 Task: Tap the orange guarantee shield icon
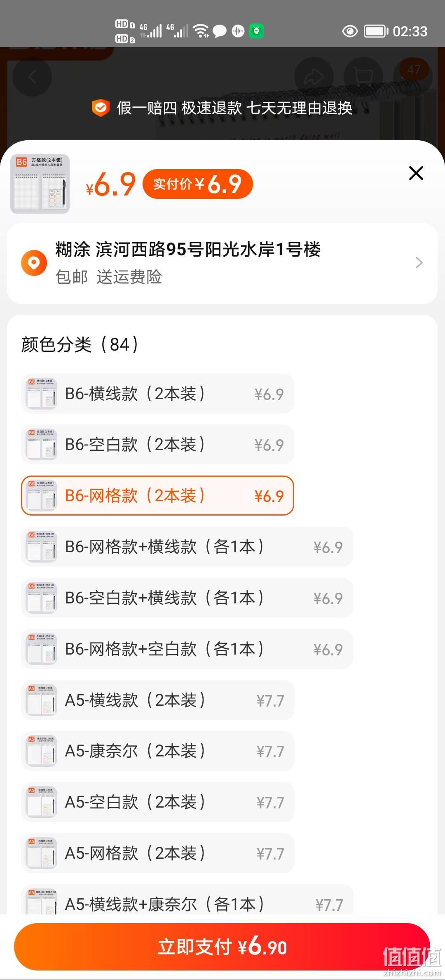(x=101, y=108)
